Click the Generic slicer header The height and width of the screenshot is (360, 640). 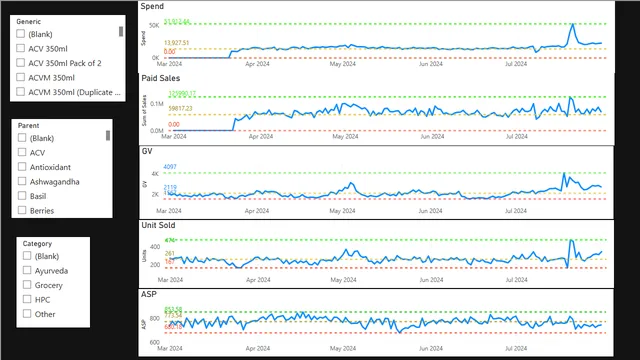tap(29, 22)
